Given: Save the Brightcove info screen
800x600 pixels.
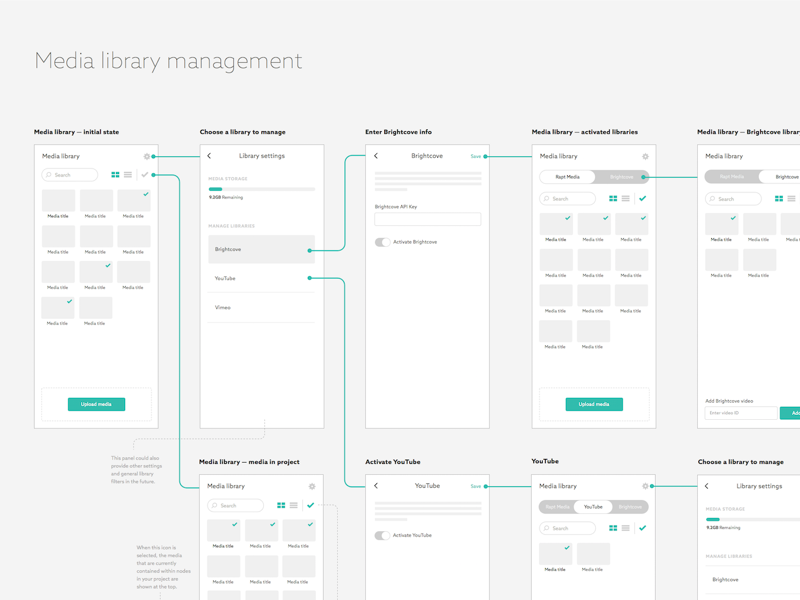Looking at the screenshot, I should pyautogui.click(x=476, y=156).
